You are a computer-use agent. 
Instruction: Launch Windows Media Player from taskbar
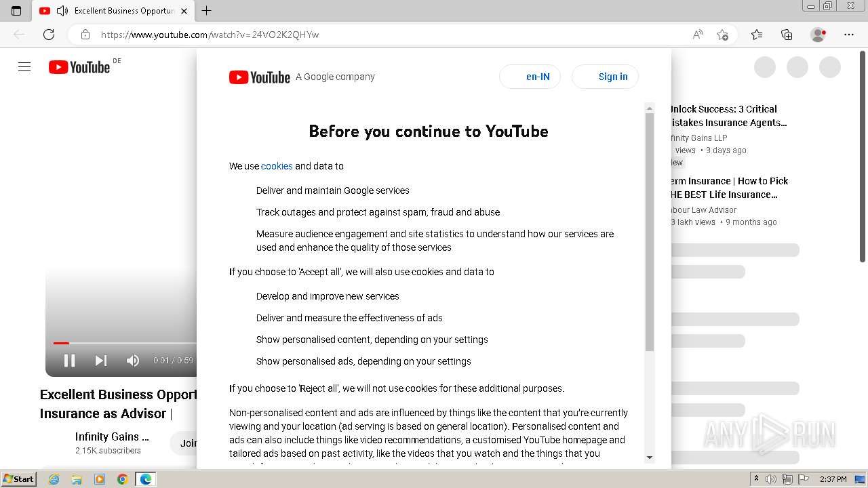point(100,479)
